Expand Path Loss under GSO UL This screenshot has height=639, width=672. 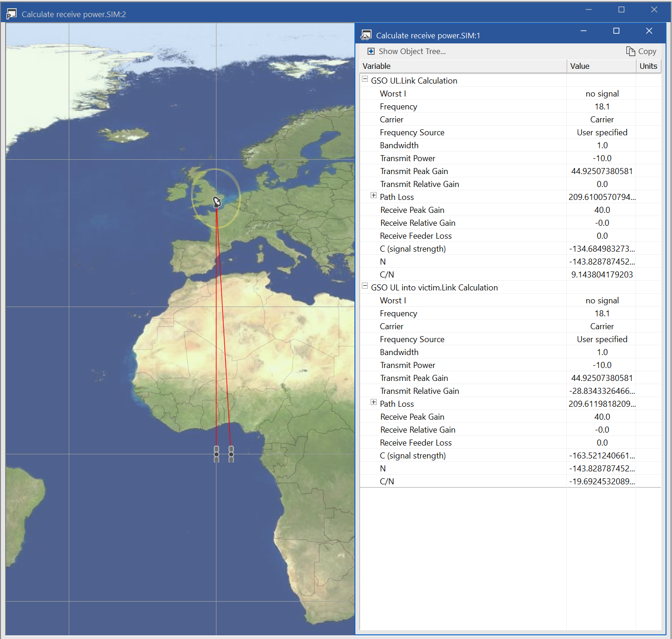(374, 196)
